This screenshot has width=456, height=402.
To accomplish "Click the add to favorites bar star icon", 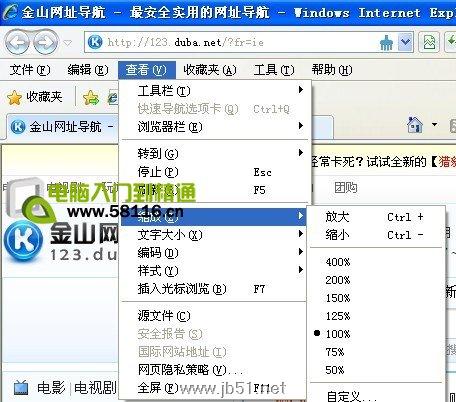I will 91,98.
